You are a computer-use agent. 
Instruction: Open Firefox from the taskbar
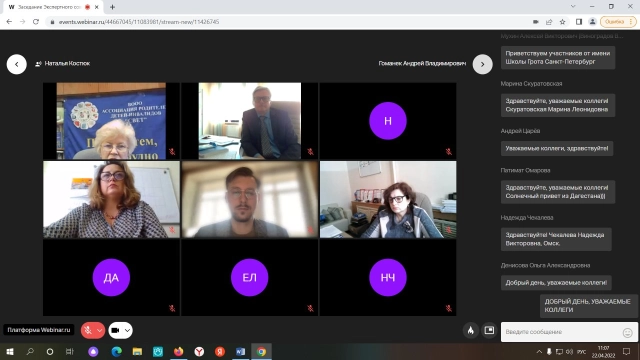(178, 351)
